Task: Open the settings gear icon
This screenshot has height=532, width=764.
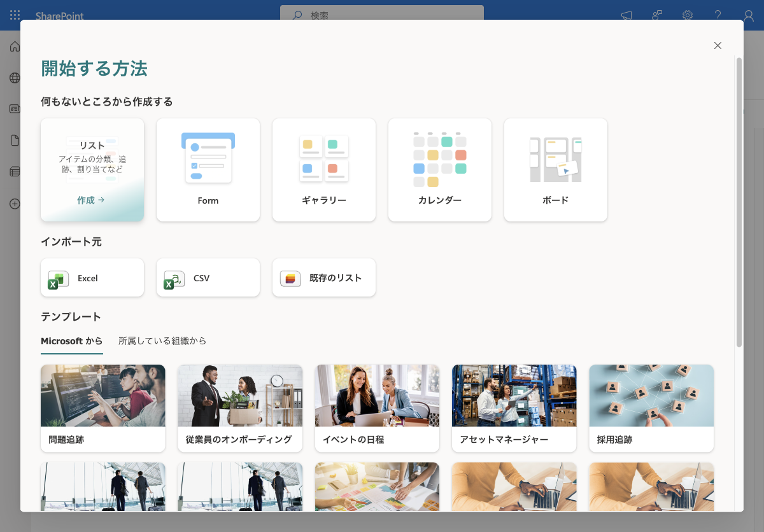Action: (x=688, y=15)
